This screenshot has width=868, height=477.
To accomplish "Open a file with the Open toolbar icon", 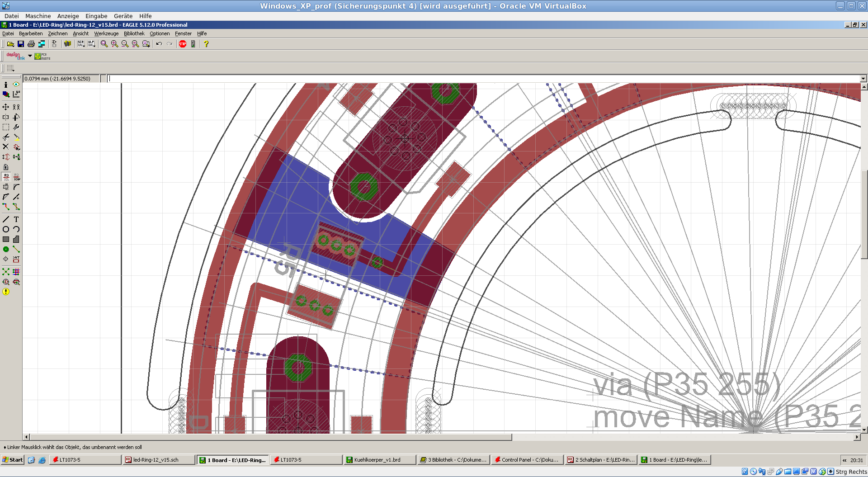I will [10, 44].
